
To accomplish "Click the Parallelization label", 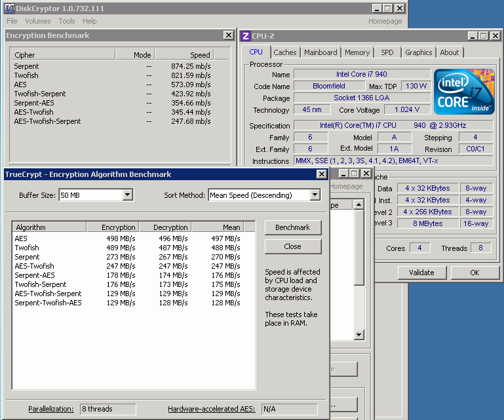I will [x=50, y=409].
